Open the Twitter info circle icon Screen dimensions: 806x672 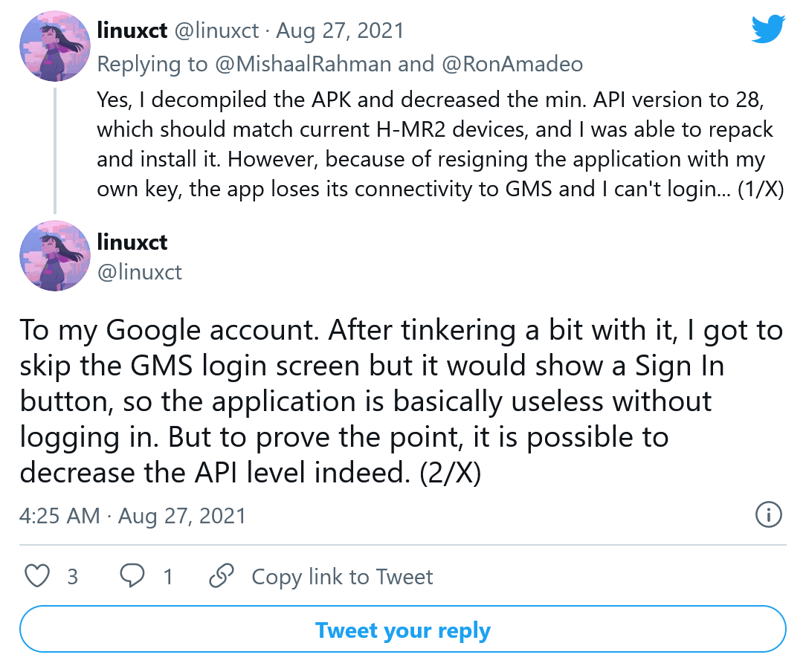pyautogui.click(x=768, y=514)
